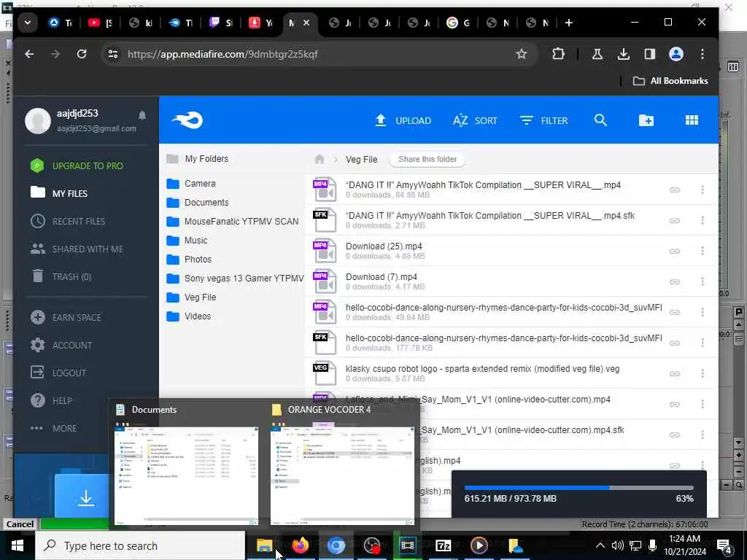
Task: Click Upgrade to Pro
Action: (77, 166)
